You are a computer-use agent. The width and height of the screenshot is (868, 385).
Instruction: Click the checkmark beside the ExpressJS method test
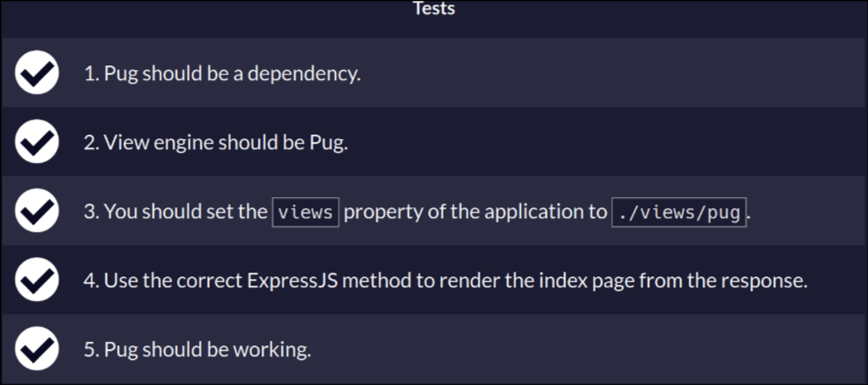coord(37,280)
